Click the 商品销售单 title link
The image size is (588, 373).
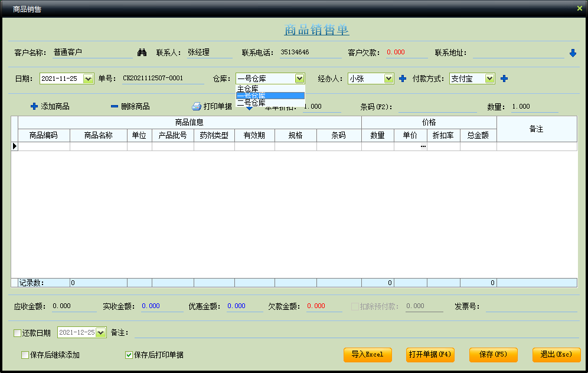(x=316, y=30)
